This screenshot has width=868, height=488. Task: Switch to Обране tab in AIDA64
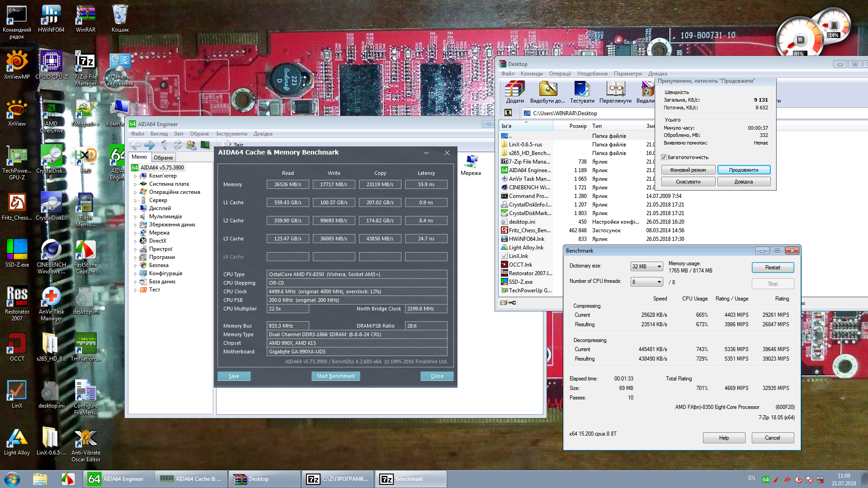(163, 158)
